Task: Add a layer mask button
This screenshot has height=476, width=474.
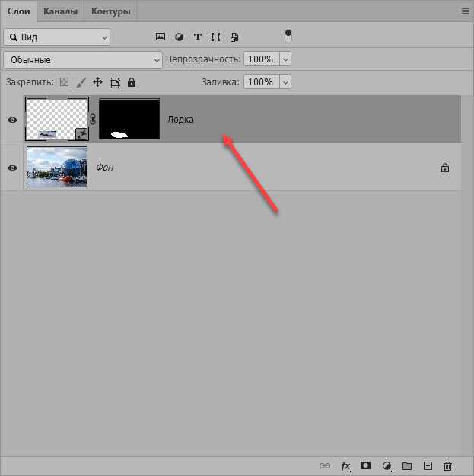Action: point(365,465)
